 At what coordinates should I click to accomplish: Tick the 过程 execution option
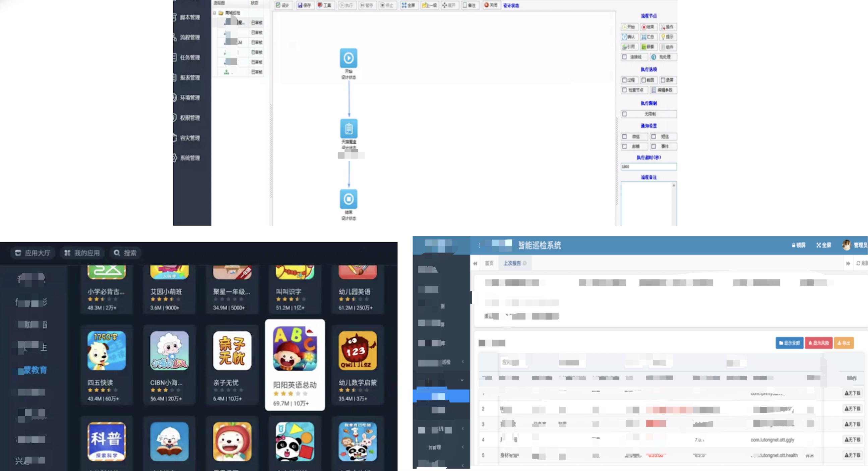(x=624, y=80)
